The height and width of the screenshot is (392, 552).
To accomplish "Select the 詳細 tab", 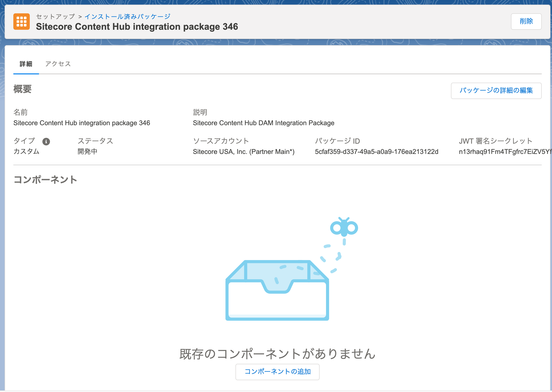I will [26, 64].
